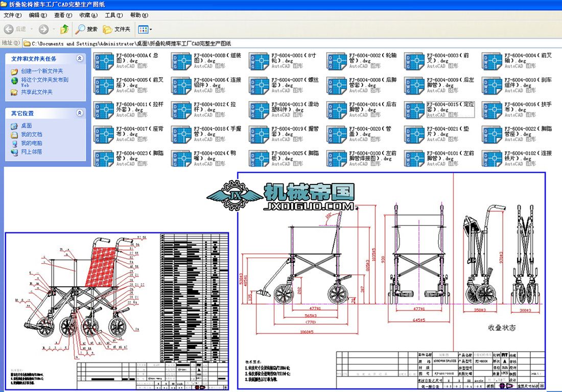This screenshot has height=392, width=562.
Task: Click the 创建一个新文件夹 sidebar icon
Action: tap(15, 71)
